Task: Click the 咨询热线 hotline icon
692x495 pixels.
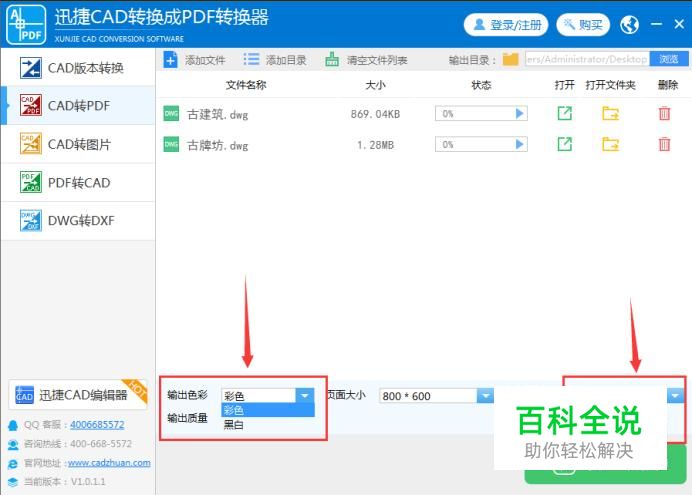Action: pyautogui.click(x=13, y=444)
